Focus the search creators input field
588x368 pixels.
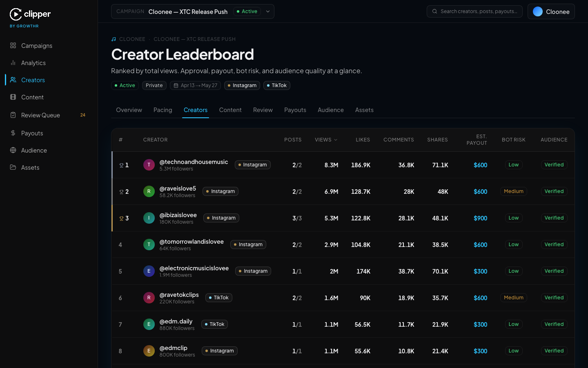point(474,11)
